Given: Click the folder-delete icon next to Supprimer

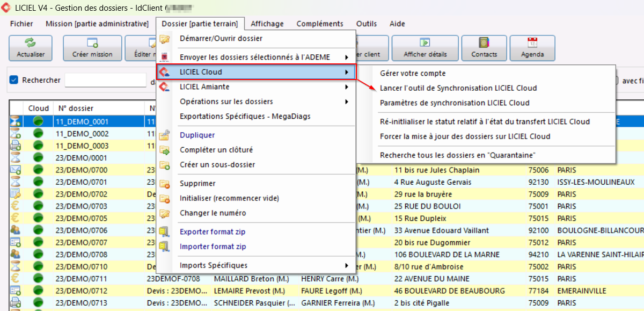Looking at the screenshot, I should pos(165,184).
